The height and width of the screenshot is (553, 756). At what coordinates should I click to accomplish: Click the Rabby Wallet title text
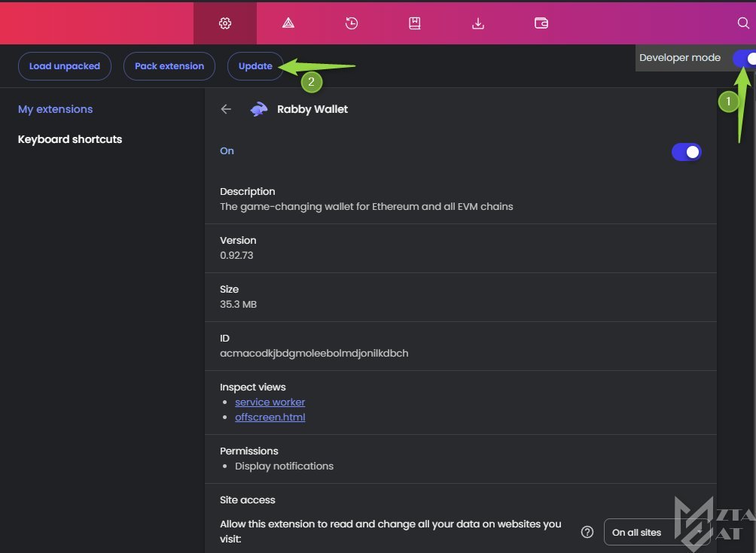coord(312,109)
